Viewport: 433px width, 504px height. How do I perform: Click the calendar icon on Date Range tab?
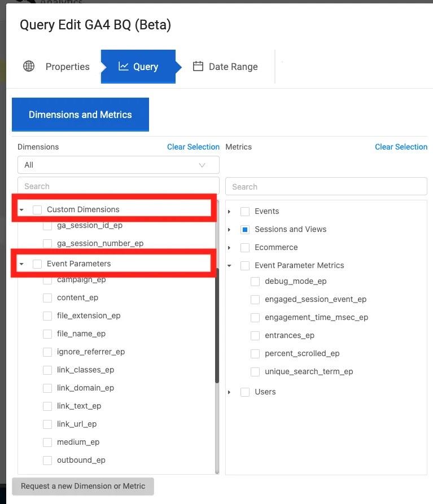tap(197, 66)
